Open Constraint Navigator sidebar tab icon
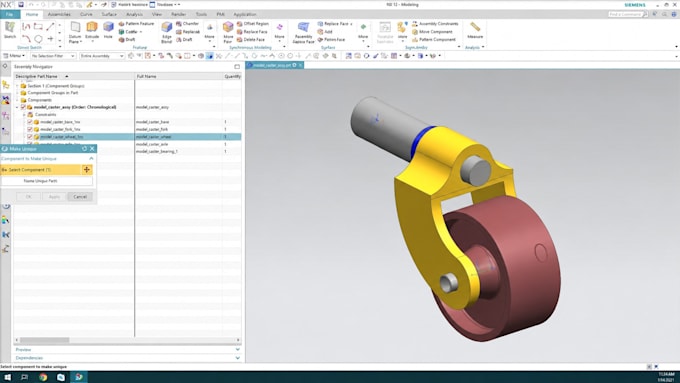Image resolution: width=680 pixels, height=383 pixels. pos(6,100)
